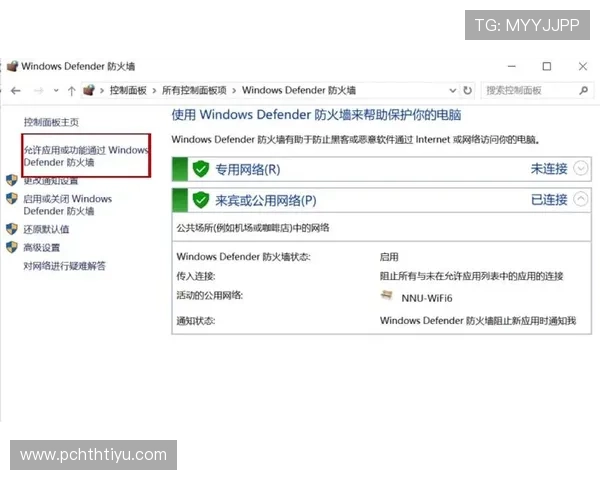600x480 pixels.
Task: Click the shield icon beside 还原默认值
Action: 12,229
